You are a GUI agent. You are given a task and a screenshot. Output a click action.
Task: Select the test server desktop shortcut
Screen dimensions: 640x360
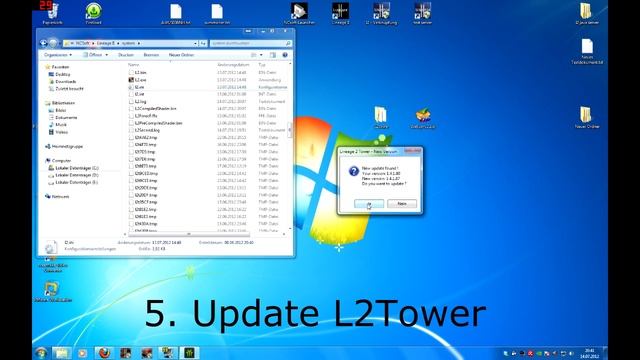click(422, 13)
